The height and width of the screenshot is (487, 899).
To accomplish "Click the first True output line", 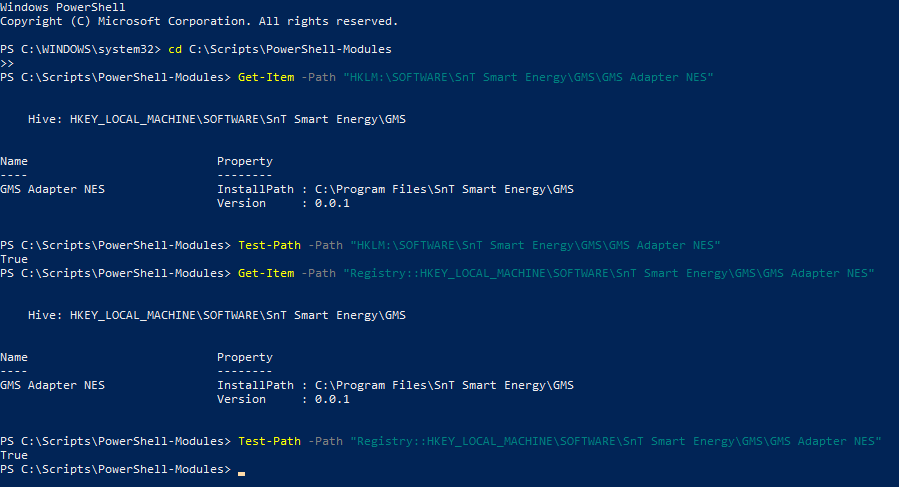I will click(14, 259).
